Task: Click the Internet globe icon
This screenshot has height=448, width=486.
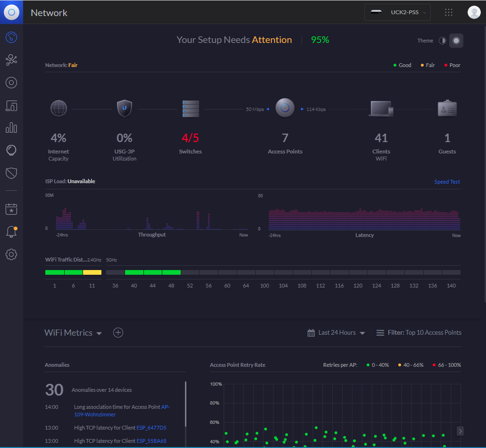Action: pyautogui.click(x=59, y=109)
